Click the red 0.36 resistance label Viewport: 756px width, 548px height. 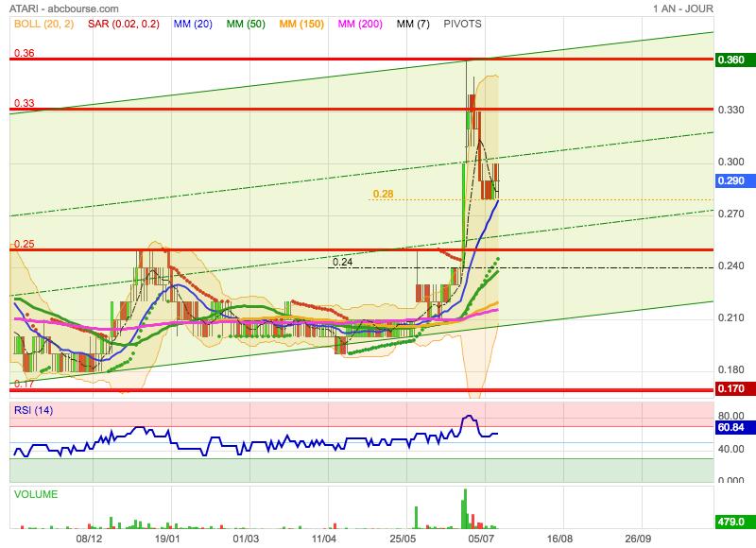[x=25, y=53]
